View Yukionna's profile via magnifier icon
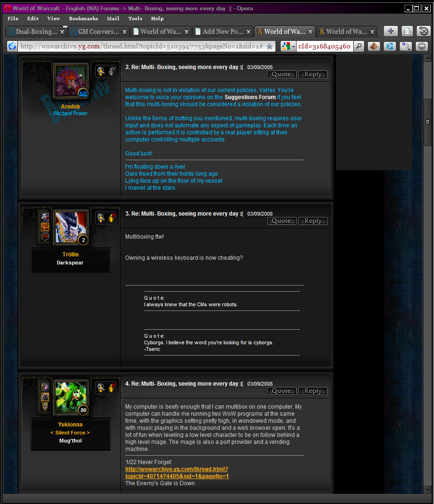This screenshot has width=434, height=504. click(101, 388)
